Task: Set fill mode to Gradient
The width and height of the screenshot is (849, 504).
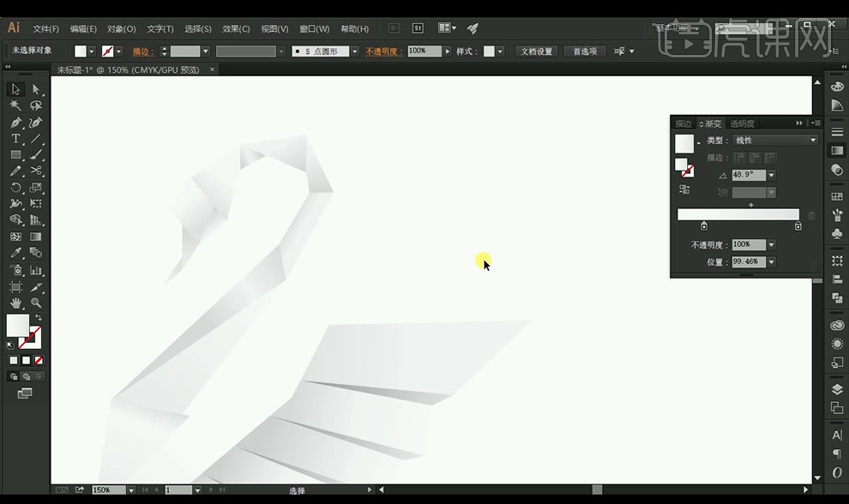Action: (26, 361)
